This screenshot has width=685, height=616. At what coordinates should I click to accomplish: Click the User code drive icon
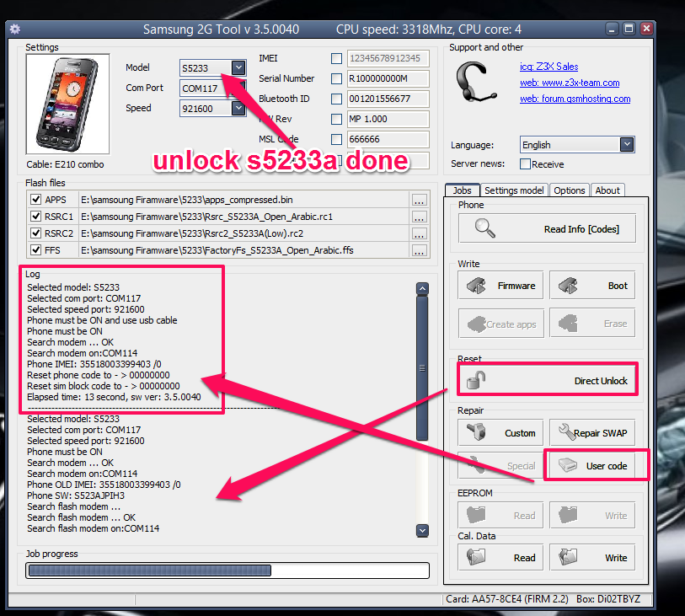[x=568, y=465]
